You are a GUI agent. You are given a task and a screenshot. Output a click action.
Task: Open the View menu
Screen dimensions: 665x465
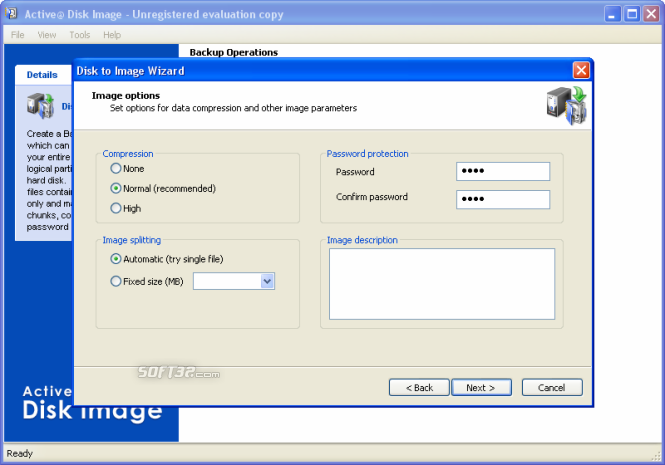(47, 35)
